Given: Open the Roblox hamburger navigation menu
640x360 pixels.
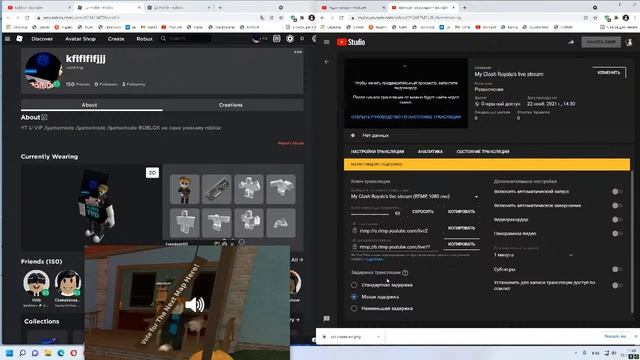Looking at the screenshot, I should (7, 39).
